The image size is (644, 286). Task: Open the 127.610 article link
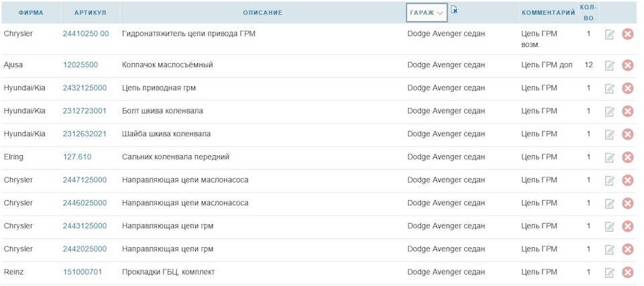point(77,157)
